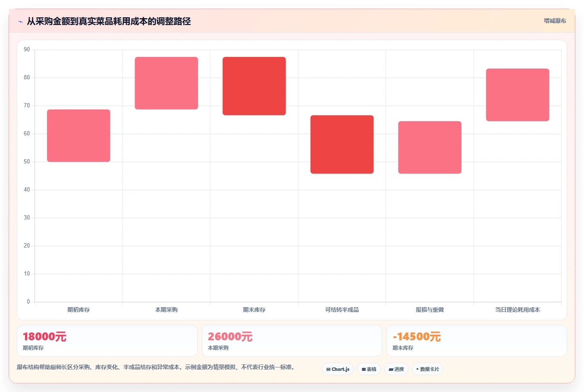The height and width of the screenshot is (392, 584).
Task: Click the 进度 tag chip
Action: point(396,369)
